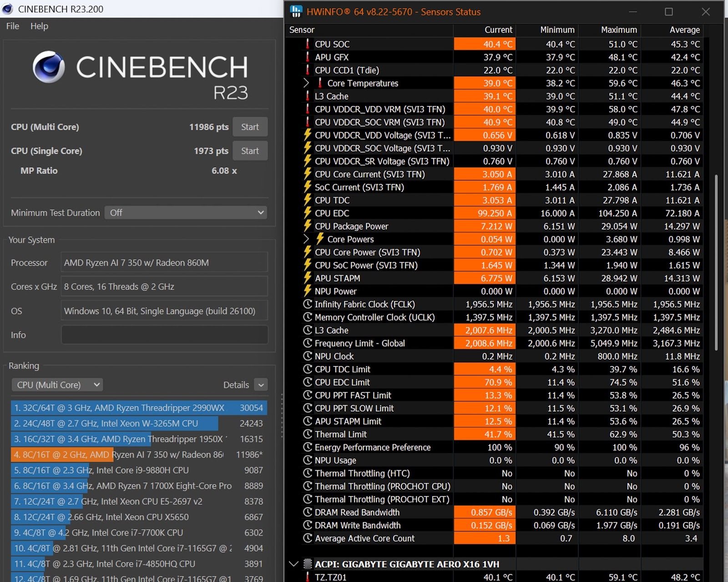Collapse the ACPI GIGABYTE AERO X16 section
The image size is (728, 582).
pyautogui.click(x=293, y=564)
